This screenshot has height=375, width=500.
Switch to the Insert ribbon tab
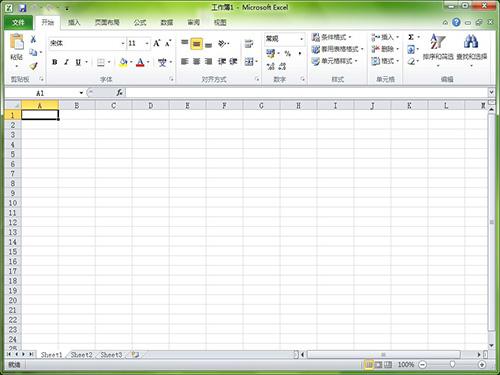[x=74, y=22]
